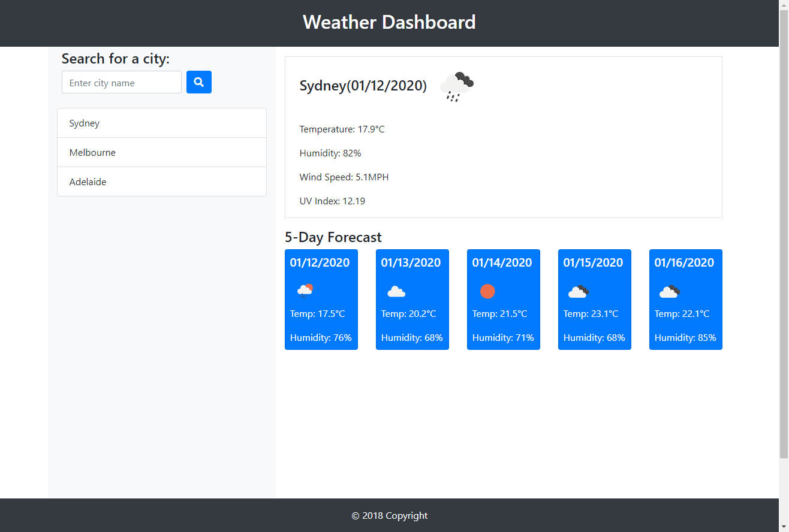Viewport: 789px width, 532px height.
Task: Click Temp: 22.1°C on the forecast
Action: pyautogui.click(x=682, y=313)
